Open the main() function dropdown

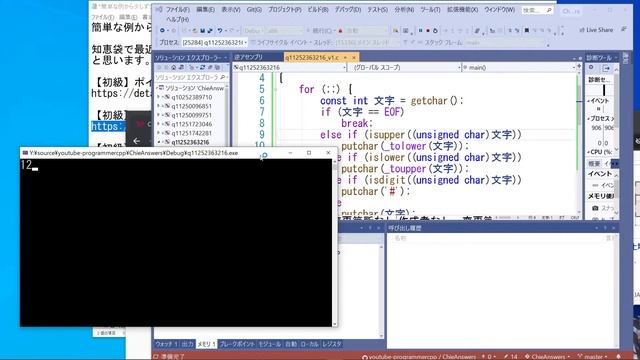pyautogui.click(x=519, y=67)
